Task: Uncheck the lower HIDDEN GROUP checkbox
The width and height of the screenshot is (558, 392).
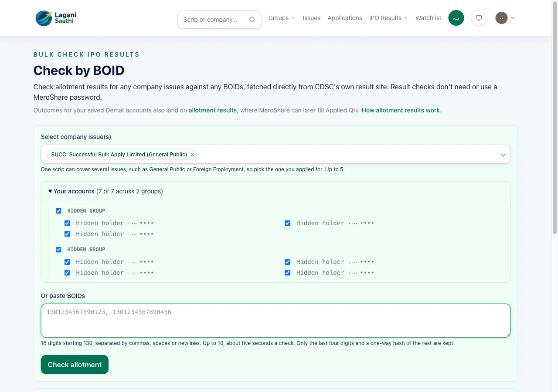Action: 58,250
